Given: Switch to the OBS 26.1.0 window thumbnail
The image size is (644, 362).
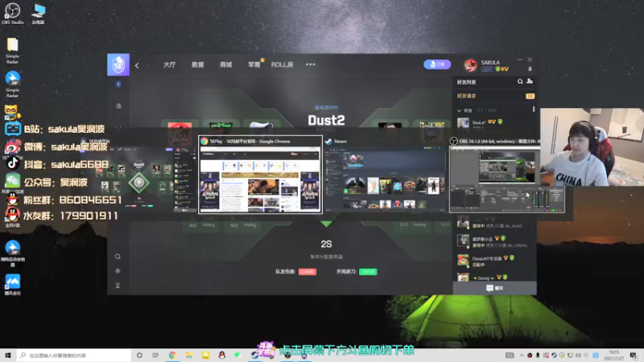Looking at the screenshot, I should click(507, 175).
